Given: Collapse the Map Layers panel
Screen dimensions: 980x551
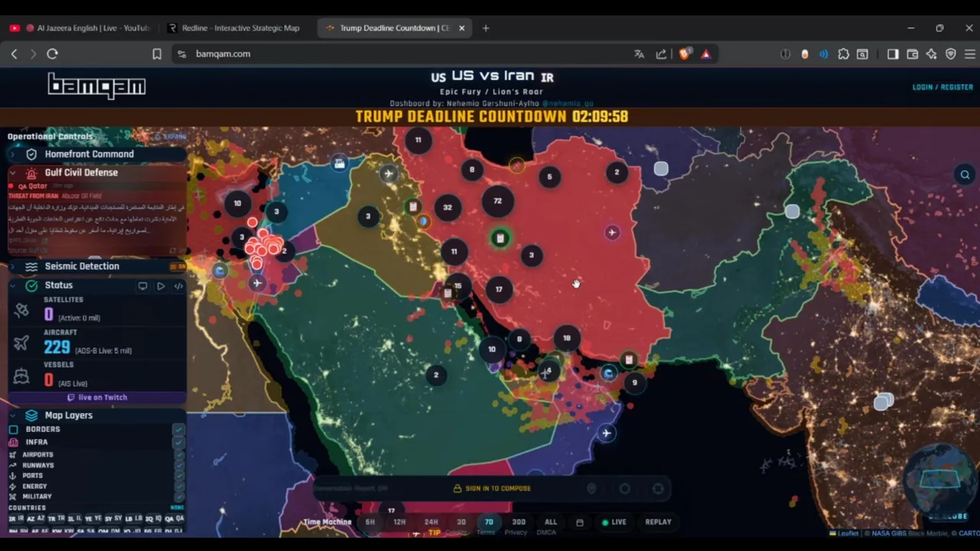Looking at the screenshot, I should [x=12, y=415].
